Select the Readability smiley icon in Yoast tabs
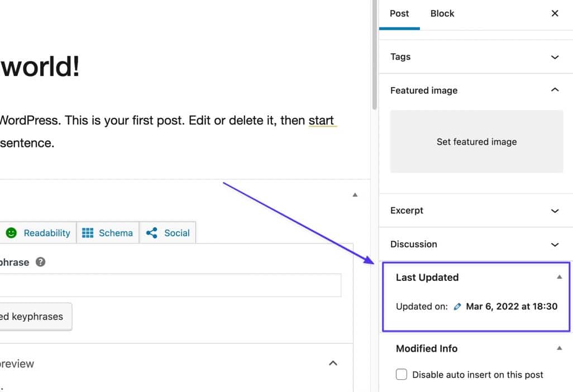Screen dimensions: 573x392 pyautogui.click(x=11, y=233)
